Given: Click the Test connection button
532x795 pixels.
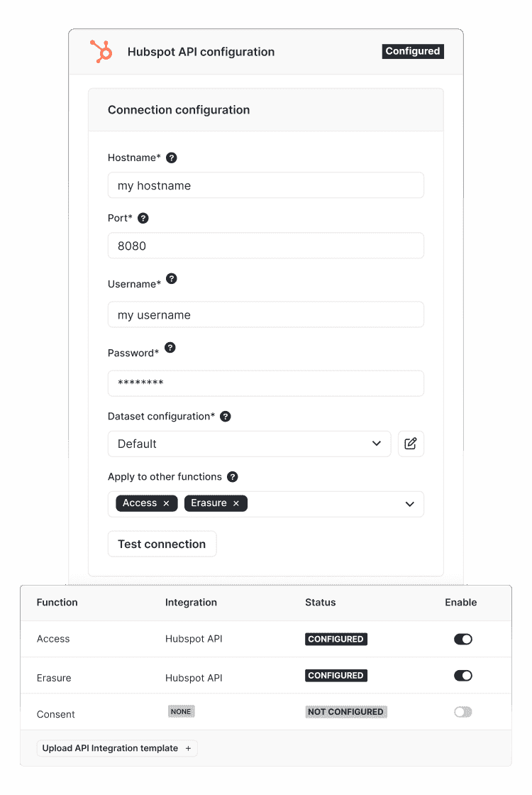Looking at the screenshot, I should [162, 544].
